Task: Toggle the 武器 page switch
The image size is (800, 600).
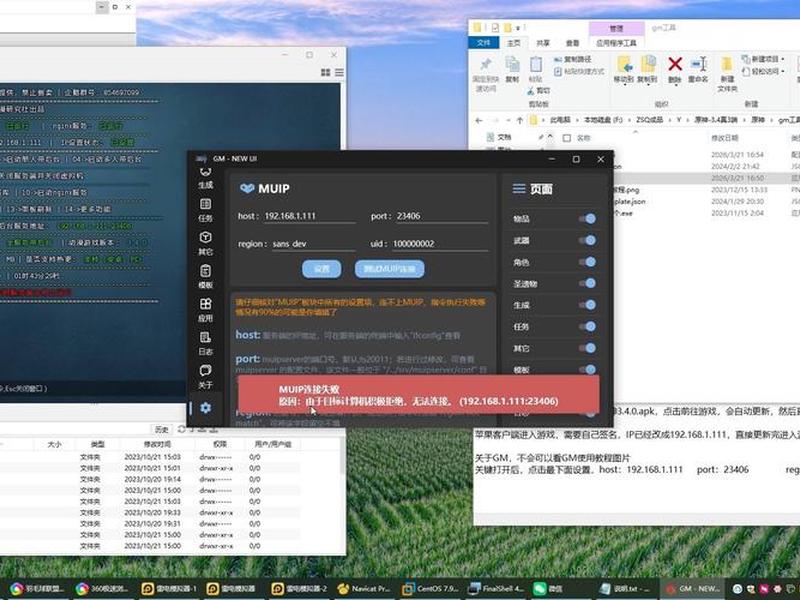Action: [x=587, y=240]
